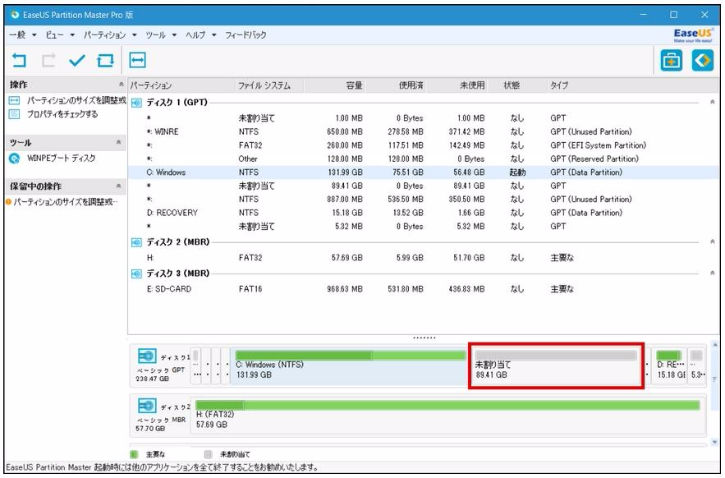Image resolution: width=725 pixels, height=478 pixels.
Task: Select the D: RECOVERY partition row
Action: (424, 213)
